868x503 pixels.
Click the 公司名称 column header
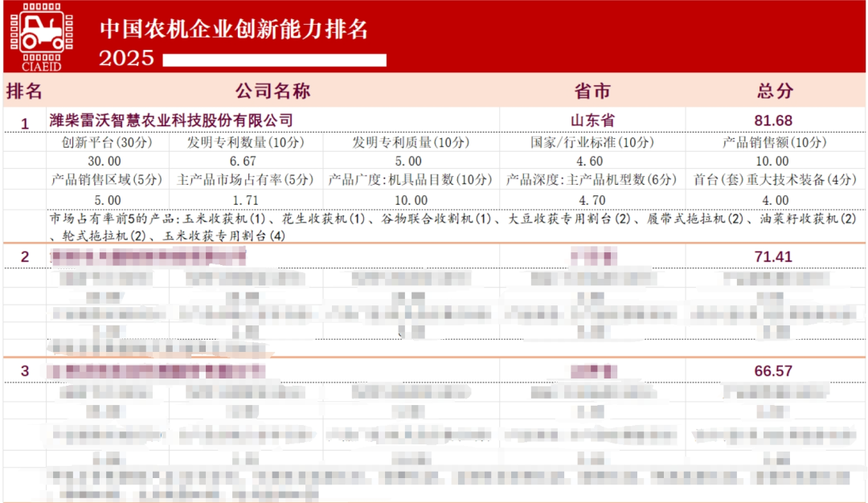coord(273,91)
